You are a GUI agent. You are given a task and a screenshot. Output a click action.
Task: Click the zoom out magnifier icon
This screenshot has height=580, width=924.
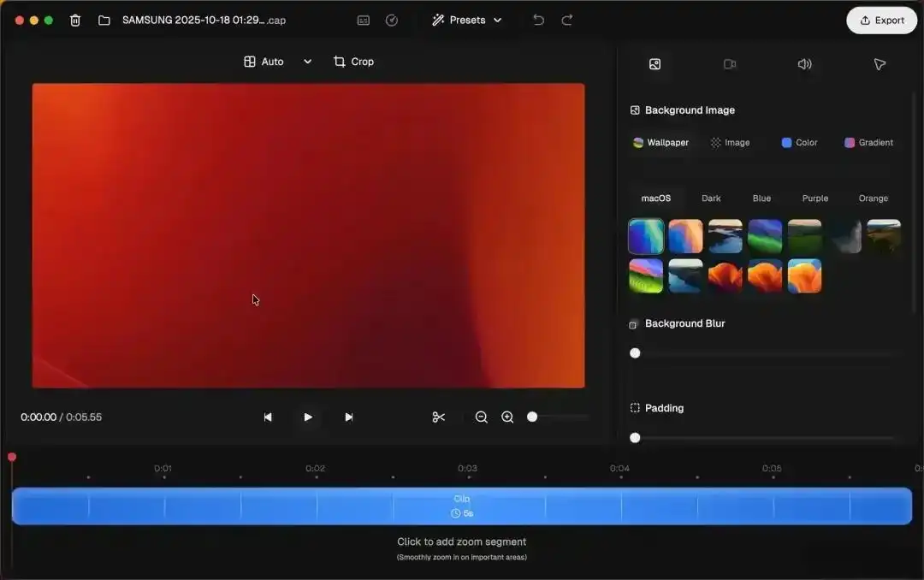[482, 417]
